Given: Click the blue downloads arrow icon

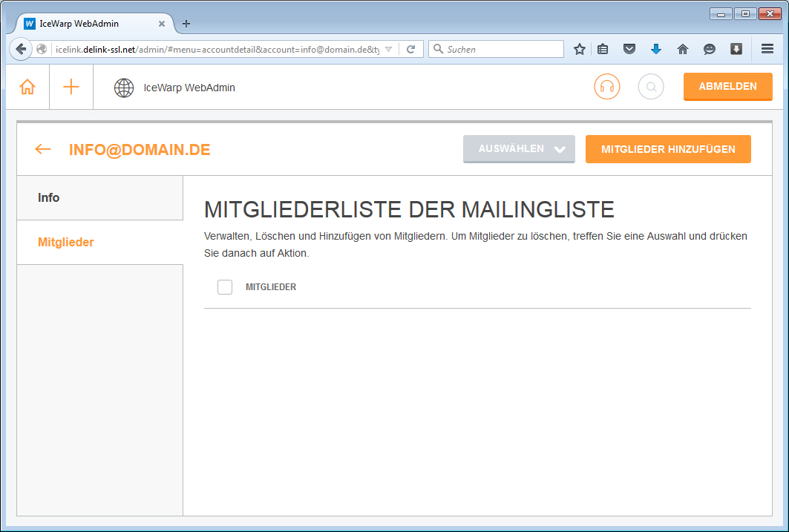Looking at the screenshot, I should [x=656, y=49].
